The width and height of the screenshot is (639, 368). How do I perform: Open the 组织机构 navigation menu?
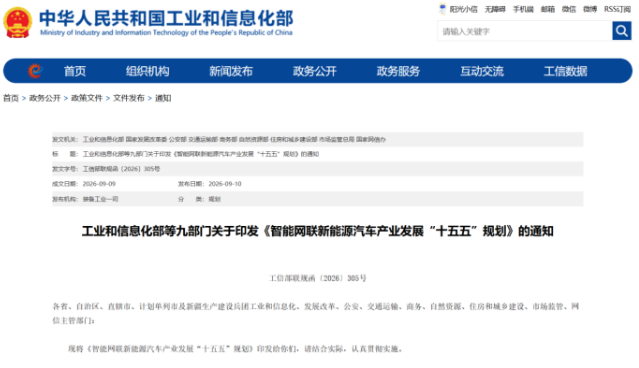[148, 71]
